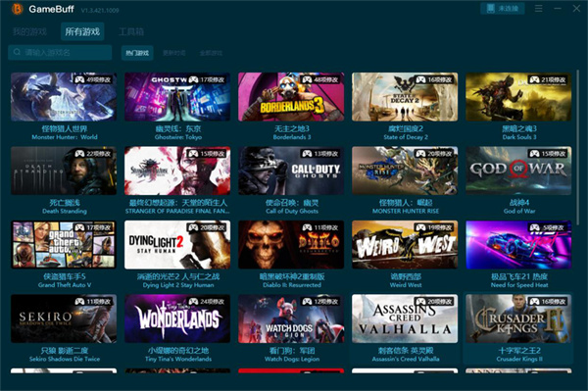Open Weird West thumbnail

405,244
